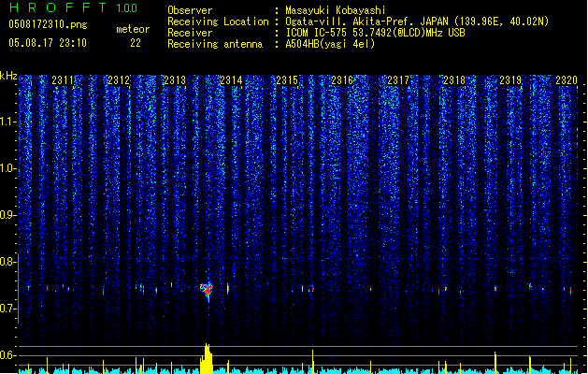Click the 2311 time marker
This screenshot has width=588, height=374.
tap(63, 80)
